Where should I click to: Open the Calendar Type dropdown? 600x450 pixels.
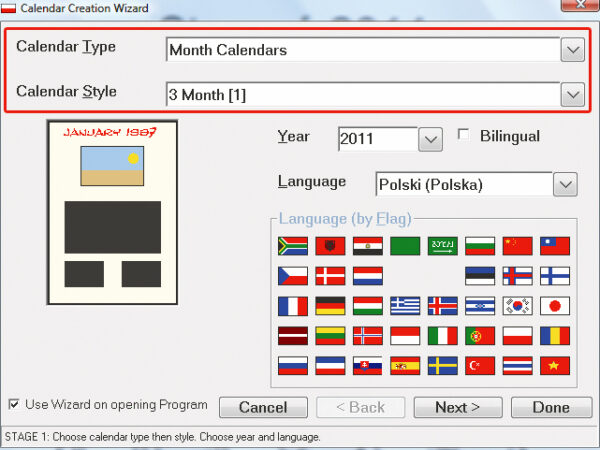point(571,50)
